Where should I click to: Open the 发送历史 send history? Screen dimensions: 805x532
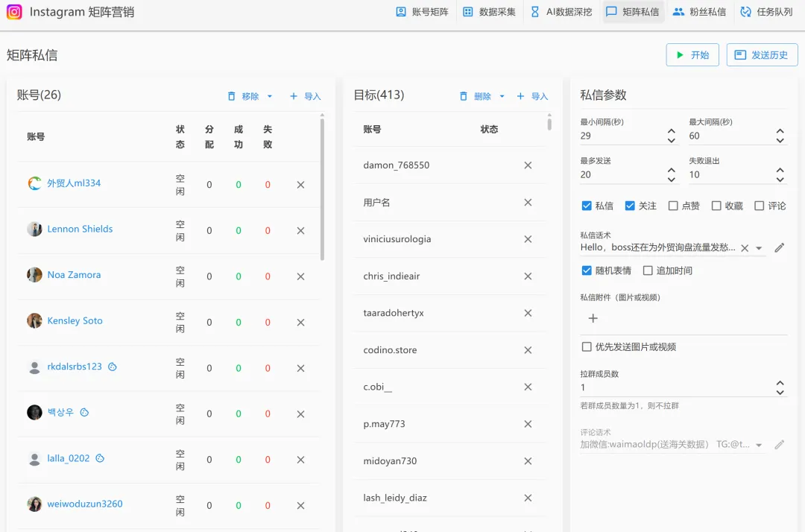[762, 54]
